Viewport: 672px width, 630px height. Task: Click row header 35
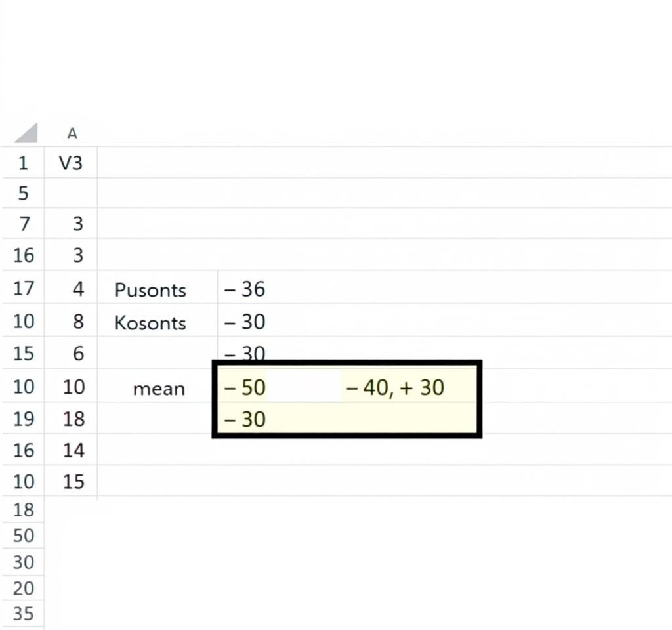23,614
